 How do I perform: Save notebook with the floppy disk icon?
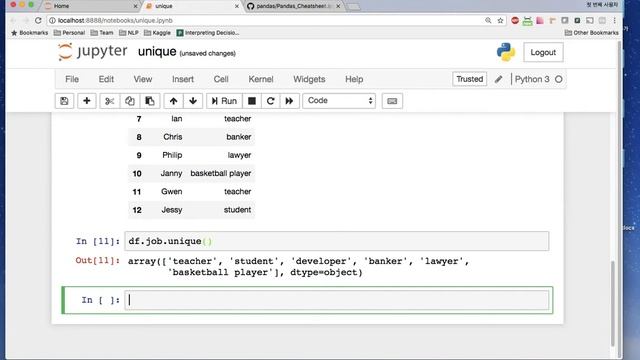(64, 101)
